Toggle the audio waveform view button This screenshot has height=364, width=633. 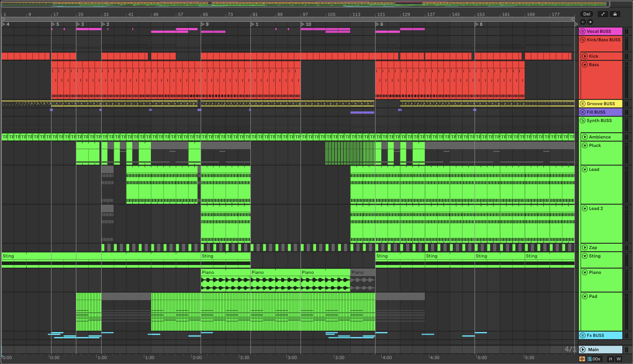point(582,359)
